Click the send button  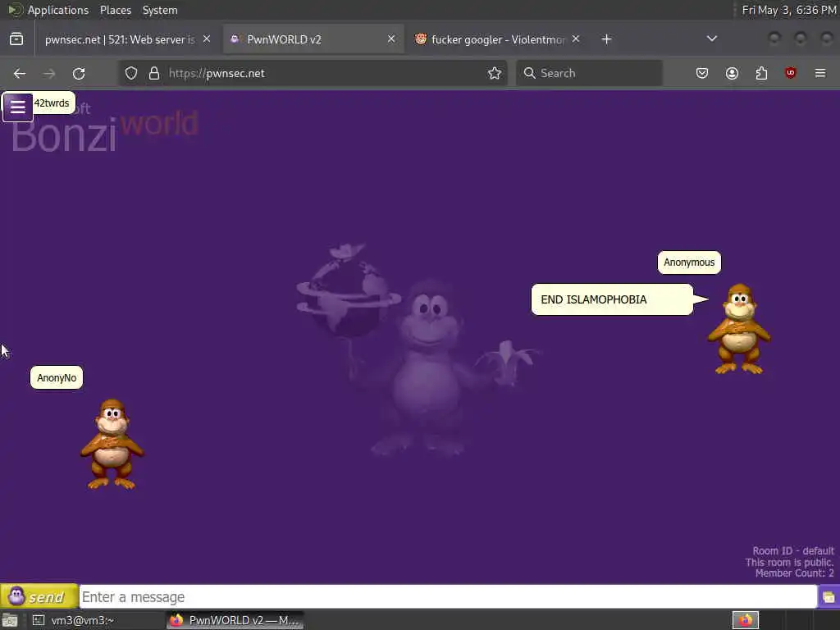tap(39, 596)
